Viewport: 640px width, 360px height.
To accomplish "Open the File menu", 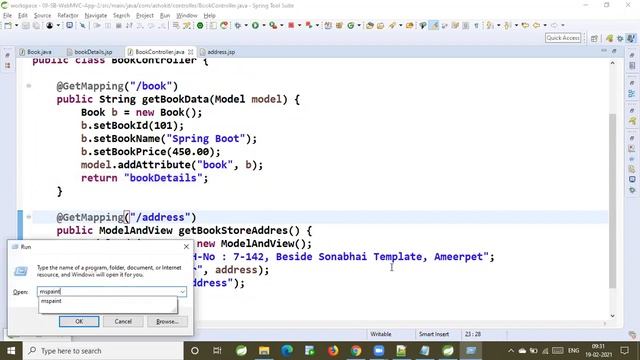I will click(7, 16).
